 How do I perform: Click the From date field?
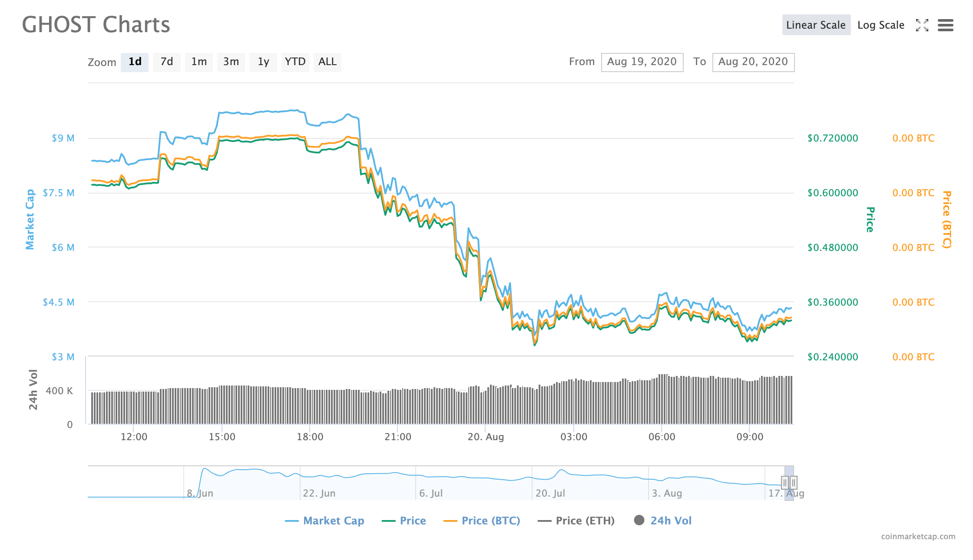coord(642,62)
